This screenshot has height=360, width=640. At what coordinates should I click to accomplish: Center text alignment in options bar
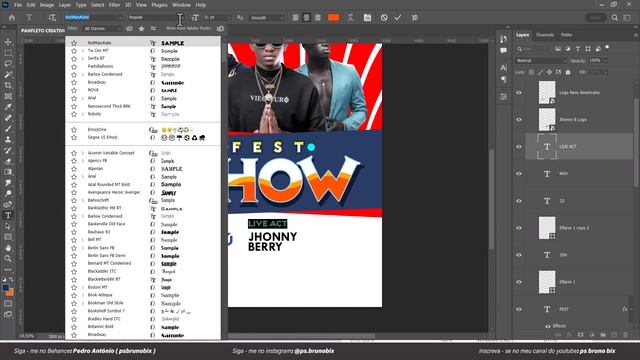point(307,18)
